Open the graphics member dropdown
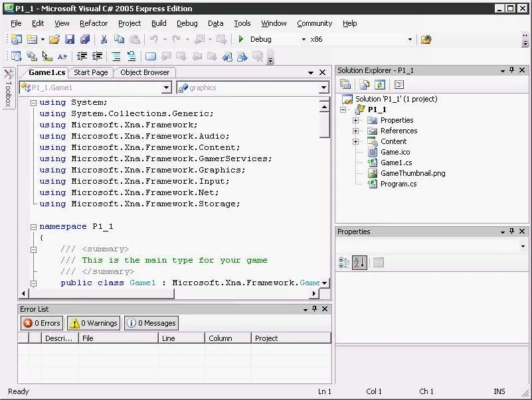532x400 pixels. click(323, 88)
